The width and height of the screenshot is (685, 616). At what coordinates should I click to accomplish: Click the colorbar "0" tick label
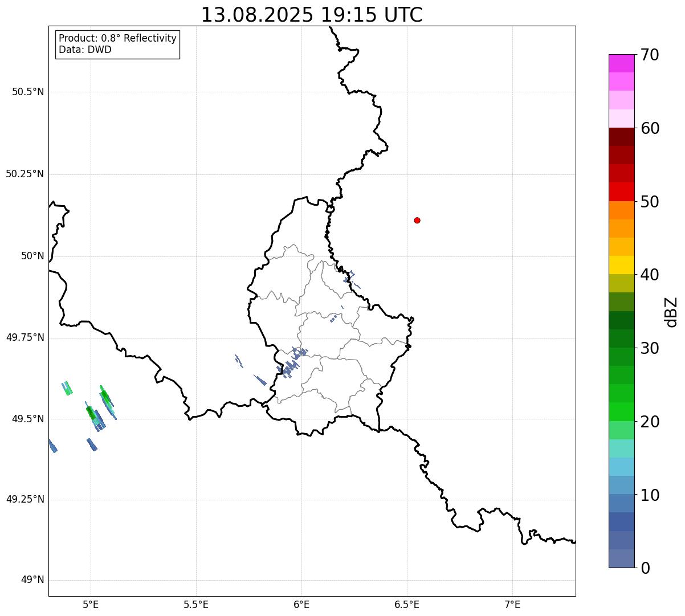point(645,568)
